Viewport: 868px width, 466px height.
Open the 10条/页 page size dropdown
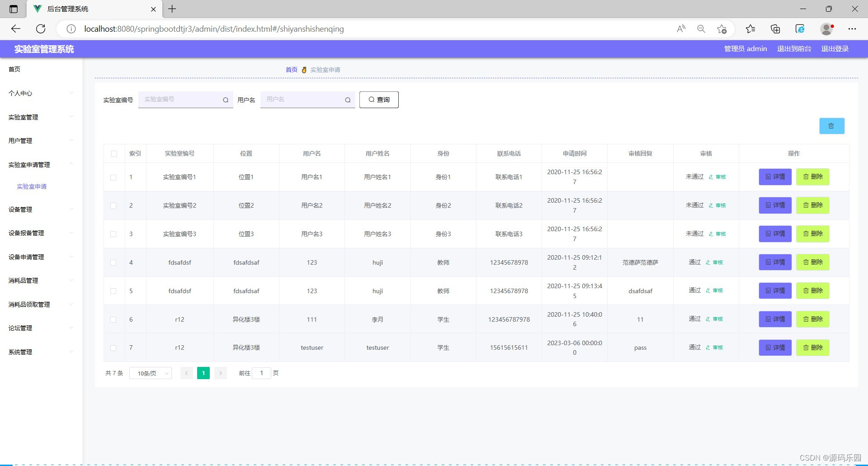[x=150, y=373]
